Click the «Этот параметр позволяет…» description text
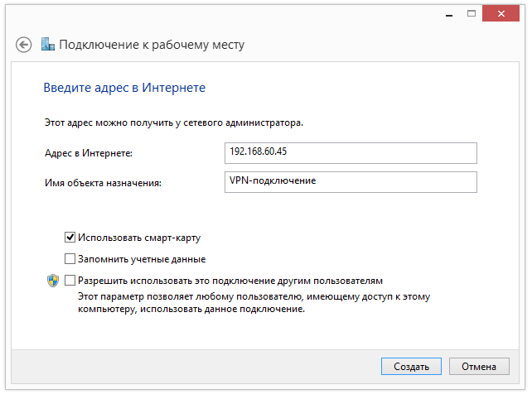 (254, 303)
